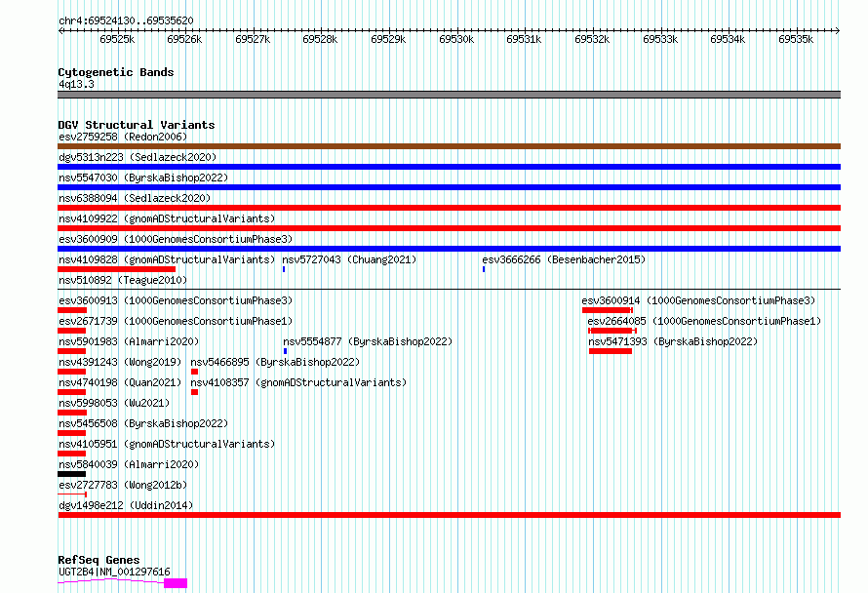Select esv2727783 (Wong2012b) label

click(x=123, y=485)
